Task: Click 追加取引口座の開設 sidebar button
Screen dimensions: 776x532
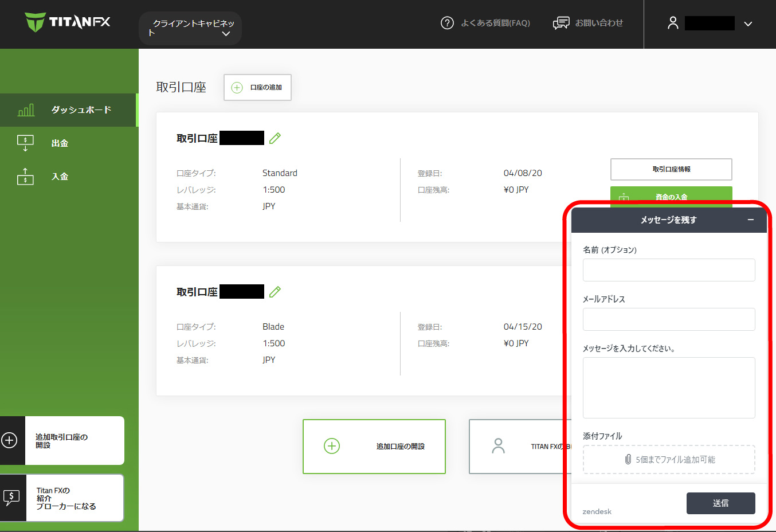Action: [62, 441]
